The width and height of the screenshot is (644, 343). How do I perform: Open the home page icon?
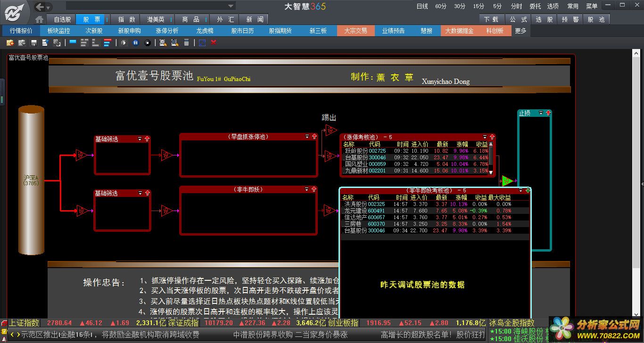click(40, 19)
